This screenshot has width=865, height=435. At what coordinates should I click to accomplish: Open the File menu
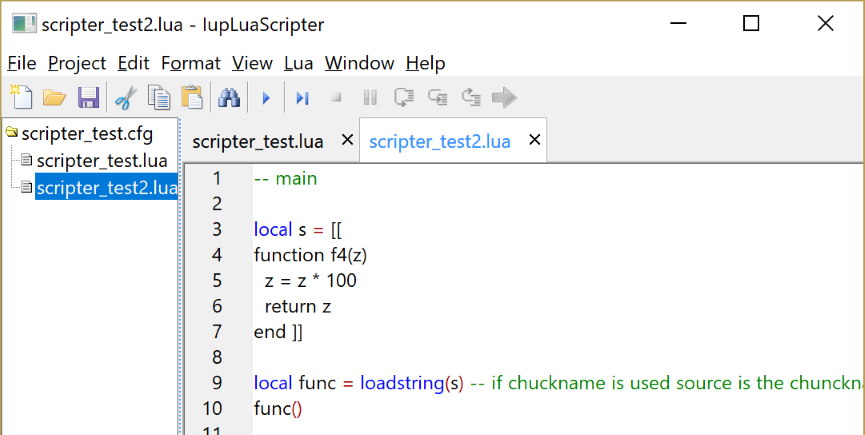coord(22,63)
